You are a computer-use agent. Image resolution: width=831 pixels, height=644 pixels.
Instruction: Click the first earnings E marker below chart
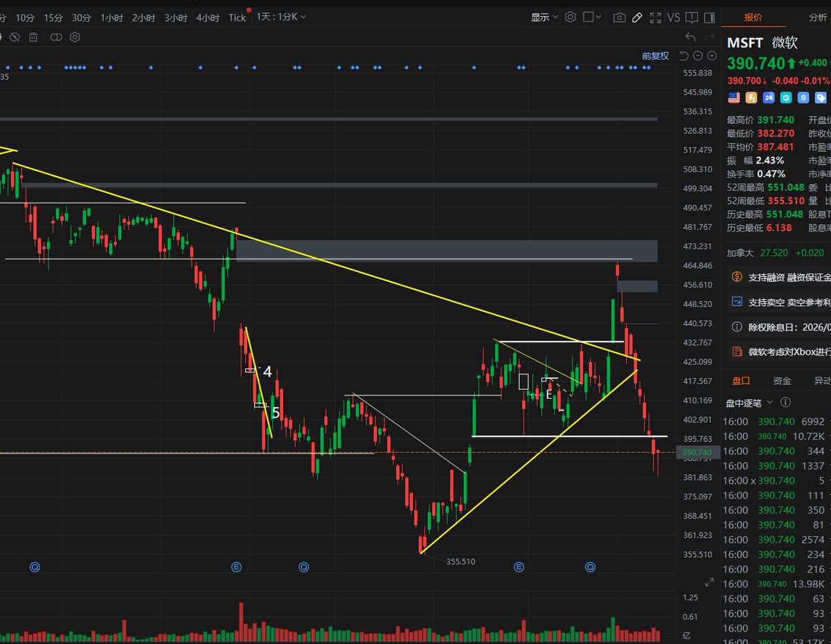[x=236, y=567]
